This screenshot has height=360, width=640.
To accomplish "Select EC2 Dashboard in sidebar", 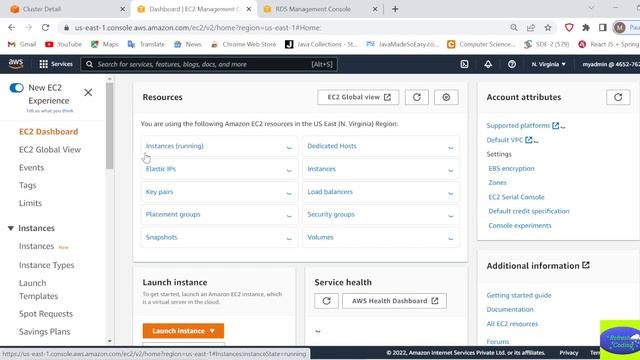I will 49,131.
